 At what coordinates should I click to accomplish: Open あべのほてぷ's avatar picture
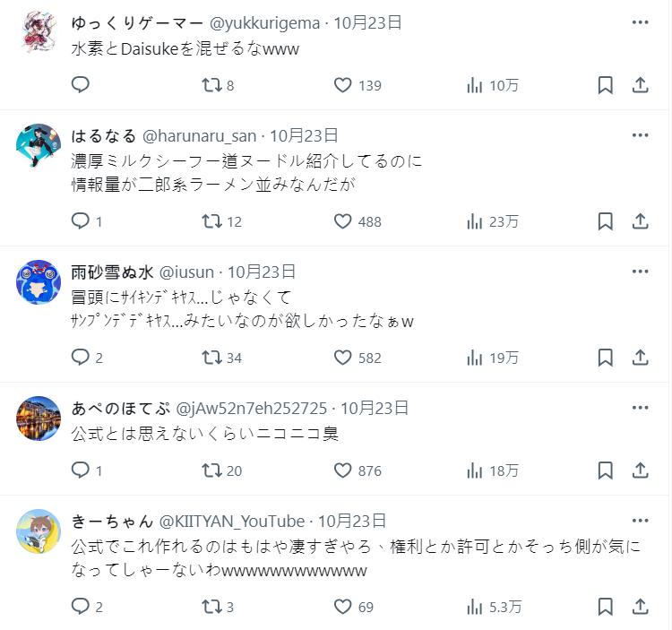[x=39, y=419]
